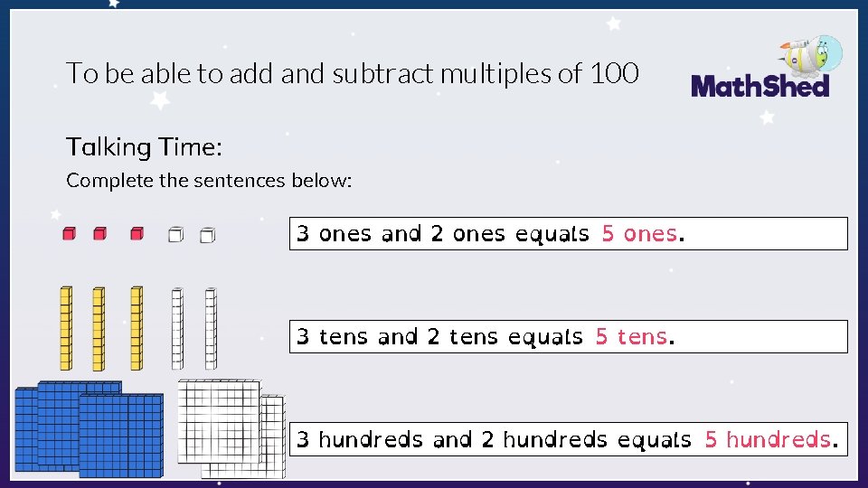
Task: Click the last white outlined ones cube
Action: coord(208,235)
